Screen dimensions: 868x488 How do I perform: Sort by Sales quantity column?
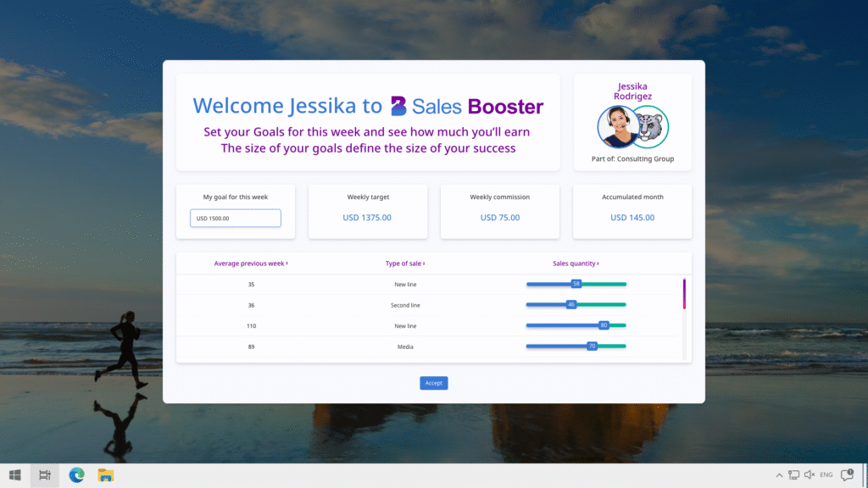(576, 263)
